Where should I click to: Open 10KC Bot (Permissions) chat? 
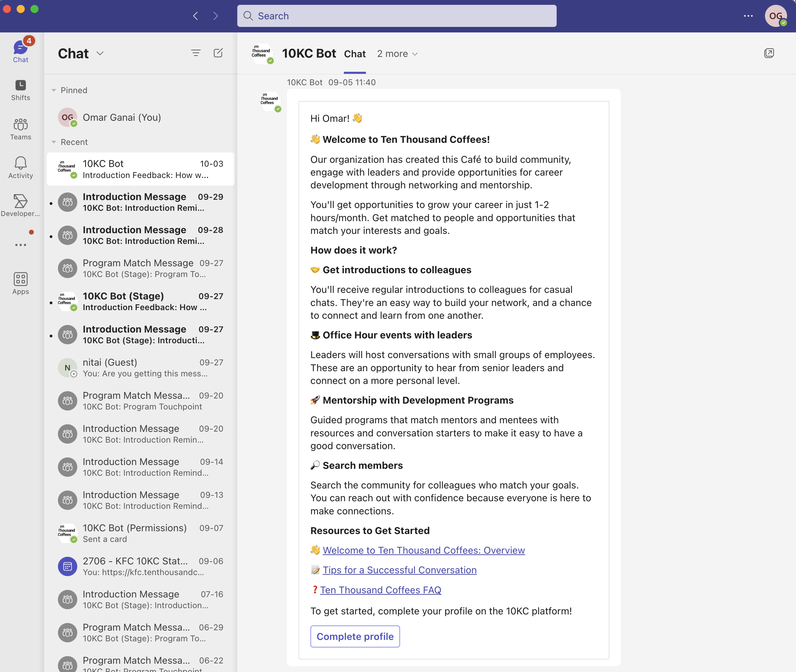pos(140,533)
